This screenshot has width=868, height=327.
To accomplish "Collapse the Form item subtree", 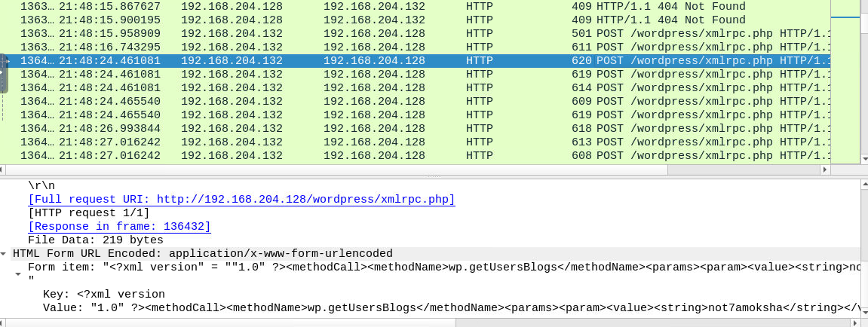I will pos(19,274).
